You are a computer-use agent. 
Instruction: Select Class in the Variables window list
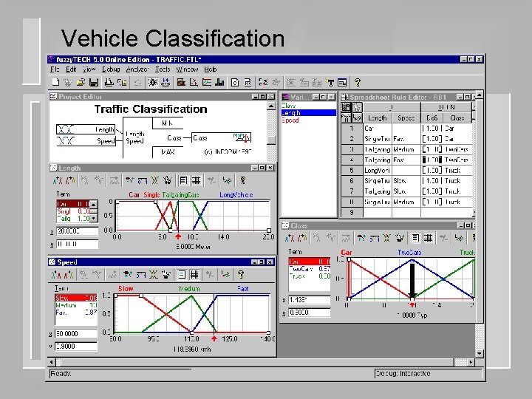point(289,106)
